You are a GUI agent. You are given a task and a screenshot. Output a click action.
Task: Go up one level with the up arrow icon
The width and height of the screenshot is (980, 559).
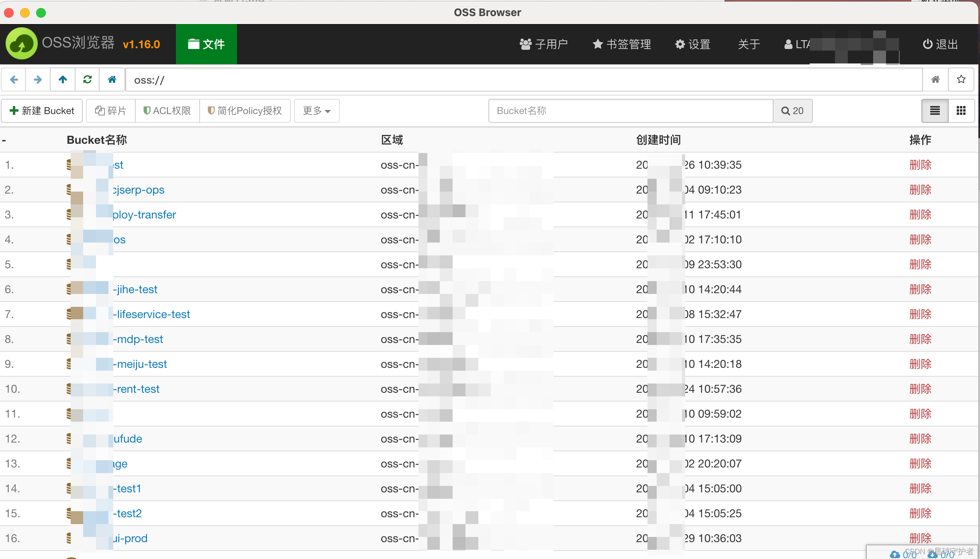pyautogui.click(x=63, y=80)
